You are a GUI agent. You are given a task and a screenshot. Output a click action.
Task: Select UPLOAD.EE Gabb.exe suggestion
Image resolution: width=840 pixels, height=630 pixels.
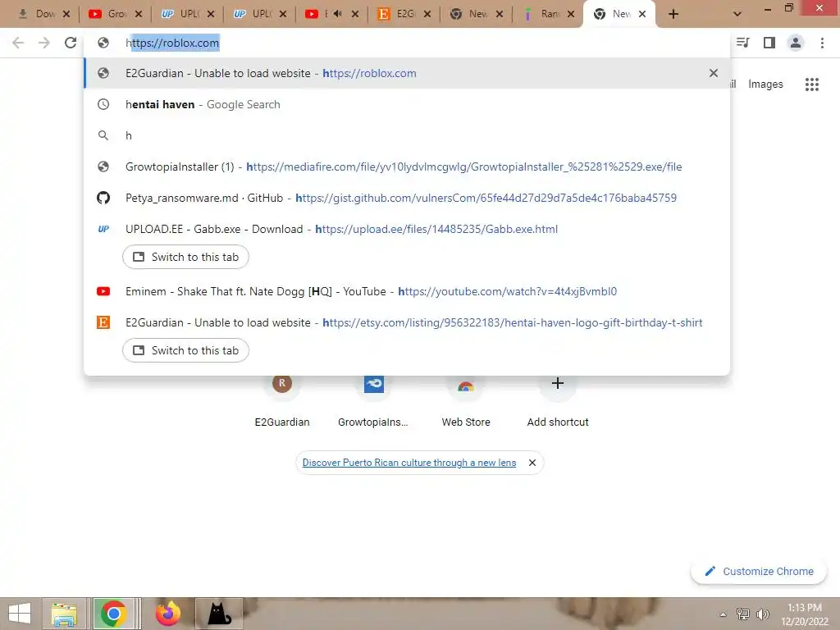click(x=407, y=230)
